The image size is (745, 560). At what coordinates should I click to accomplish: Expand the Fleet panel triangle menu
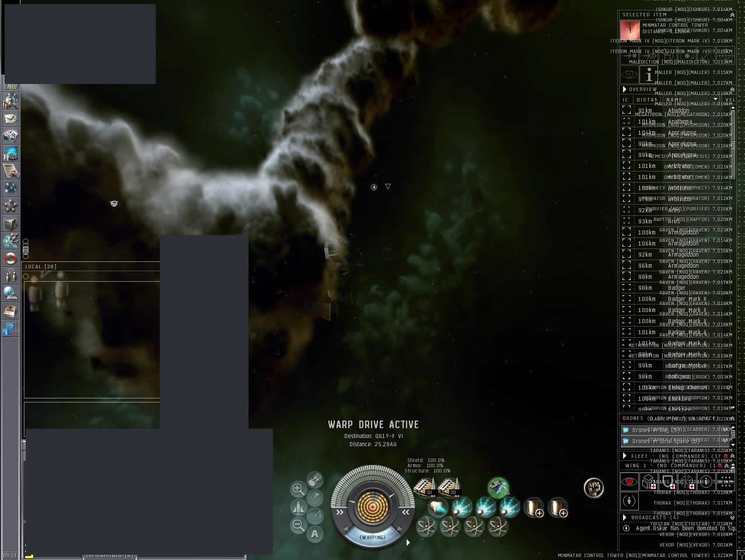(x=625, y=456)
